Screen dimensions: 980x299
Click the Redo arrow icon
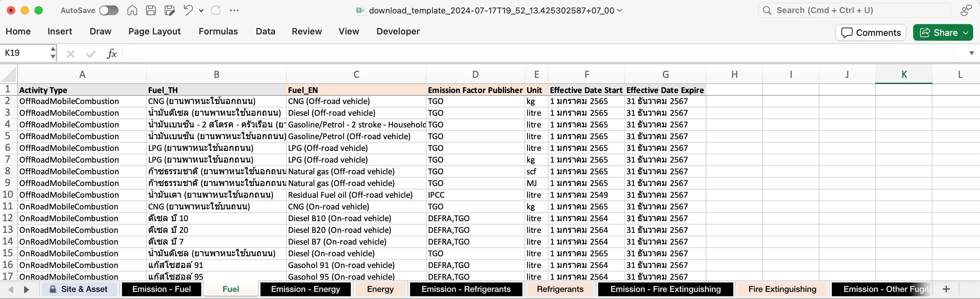click(x=216, y=10)
